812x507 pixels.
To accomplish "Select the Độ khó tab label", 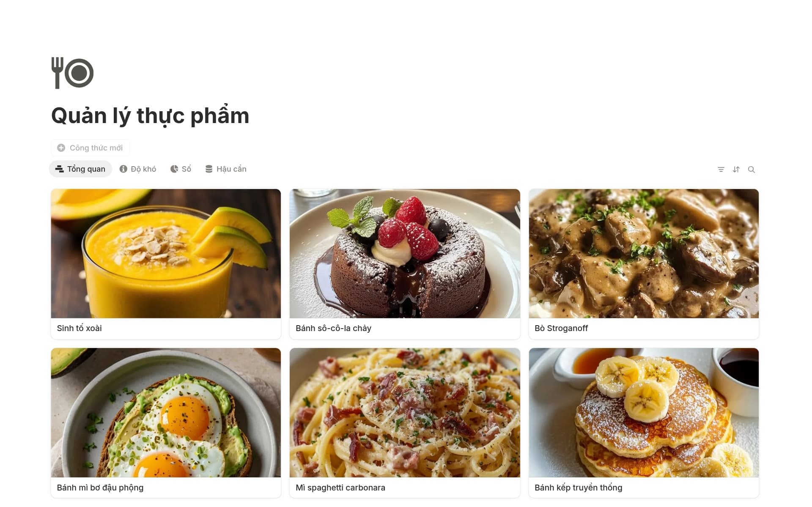I will pos(143,169).
